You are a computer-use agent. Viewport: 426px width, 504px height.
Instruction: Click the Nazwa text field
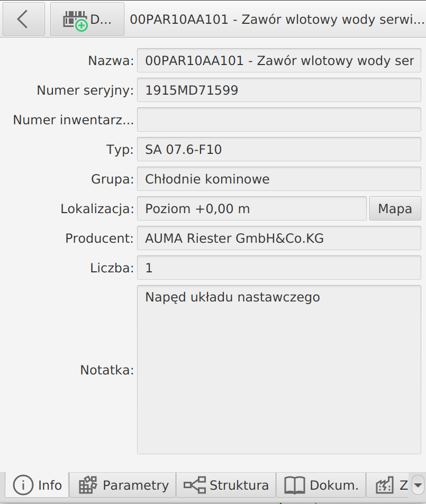click(x=279, y=60)
